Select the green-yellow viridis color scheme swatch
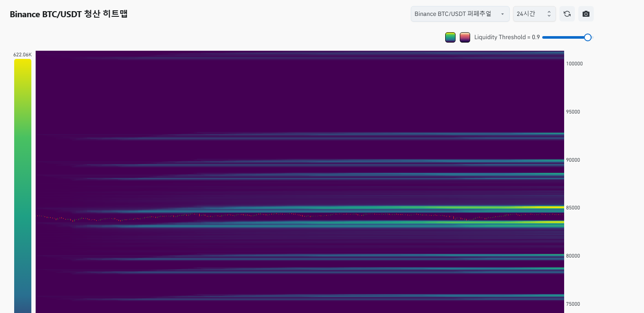644x313 pixels. point(450,37)
